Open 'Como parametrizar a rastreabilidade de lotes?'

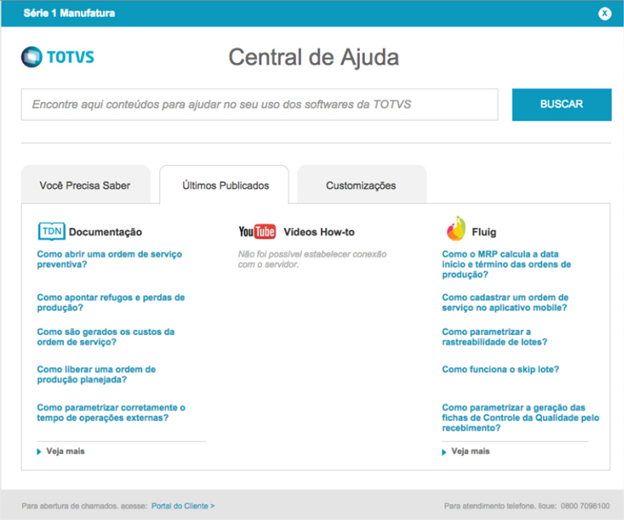click(x=494, y=337)
